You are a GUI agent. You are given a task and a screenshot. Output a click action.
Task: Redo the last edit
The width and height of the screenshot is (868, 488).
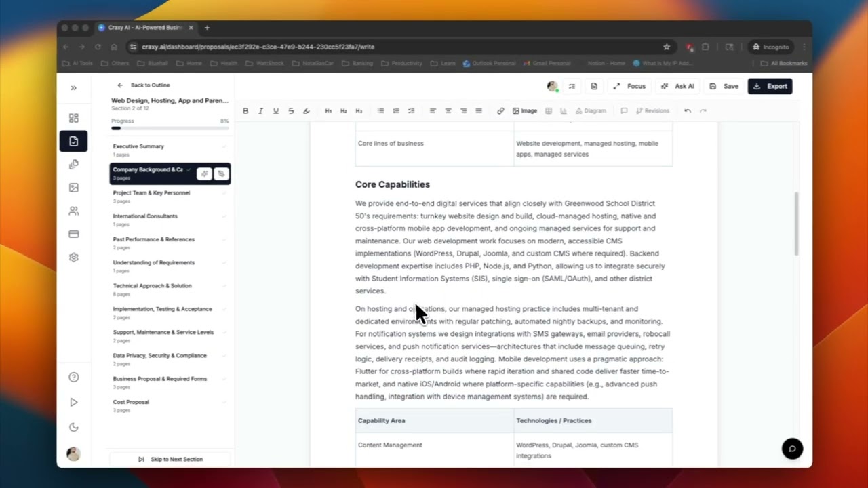point(703,111)
